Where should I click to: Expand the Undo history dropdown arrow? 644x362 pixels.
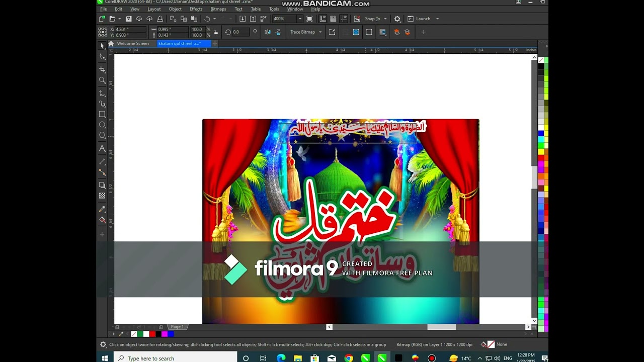click(x=214, y=19)
